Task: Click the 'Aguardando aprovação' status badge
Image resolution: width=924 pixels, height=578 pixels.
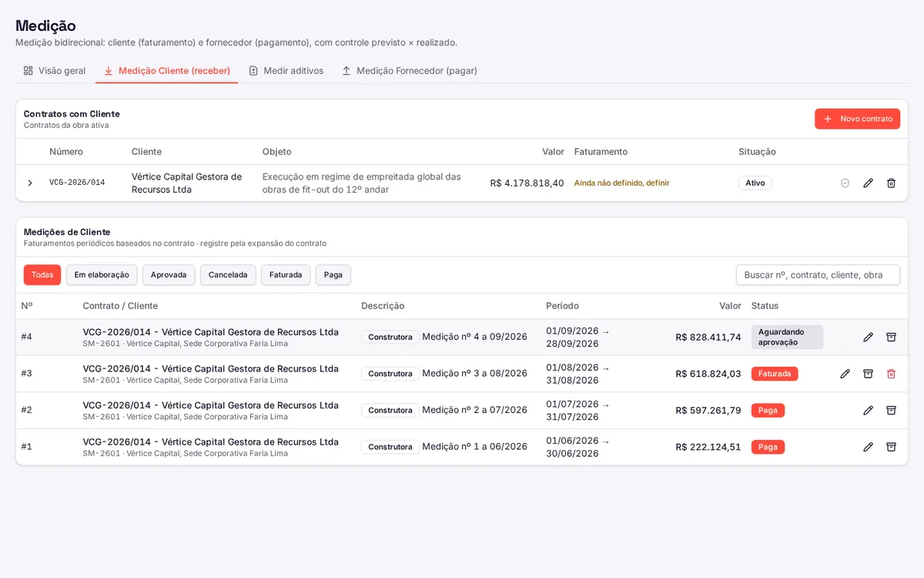Action: coord(787,337)
